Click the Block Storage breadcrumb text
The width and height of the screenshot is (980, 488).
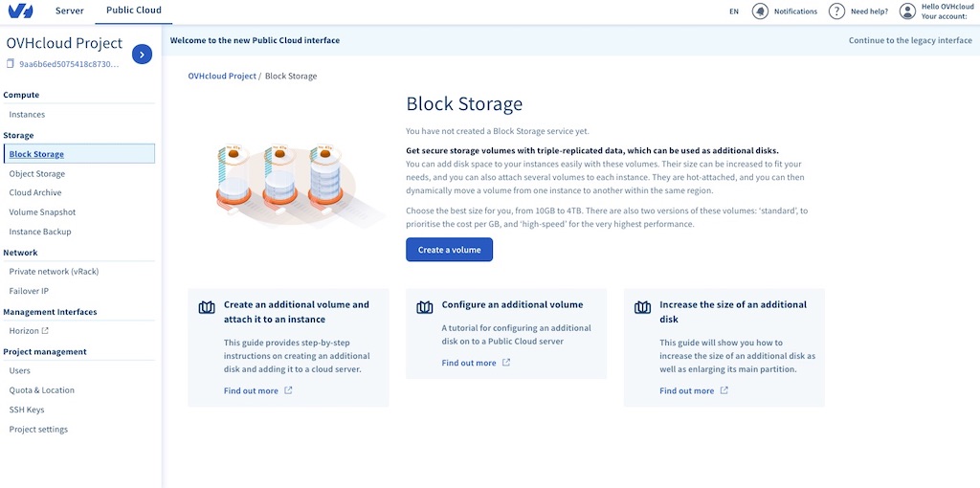point(291,76)
